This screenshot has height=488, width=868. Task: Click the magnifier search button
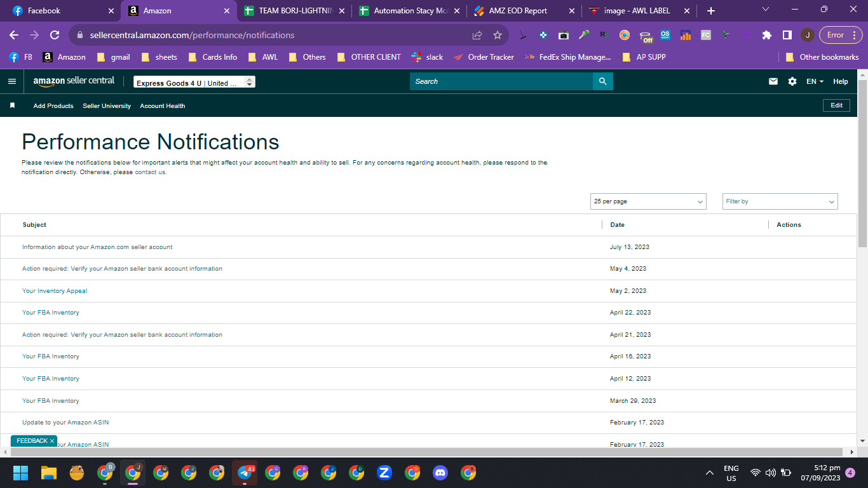pyautogui.click(x=602, y=81)
